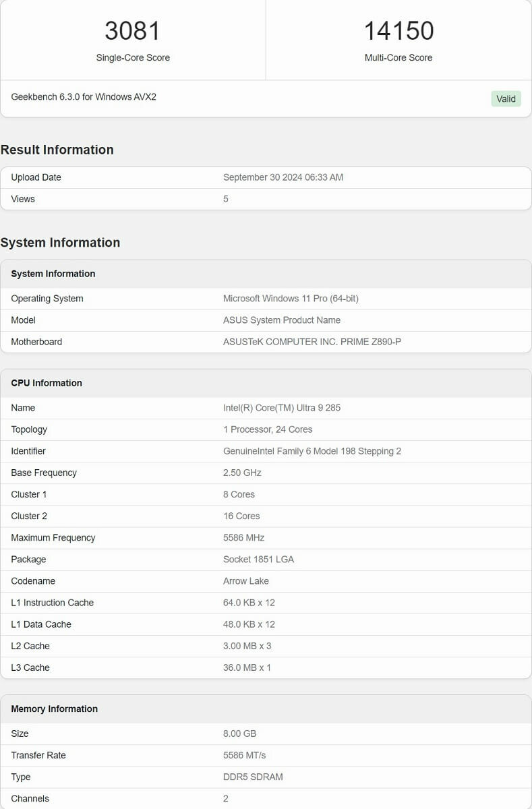This screenshot has width=532, height=809.
Task: Click the L1 Data Cache label
Action: click(41, 624)
